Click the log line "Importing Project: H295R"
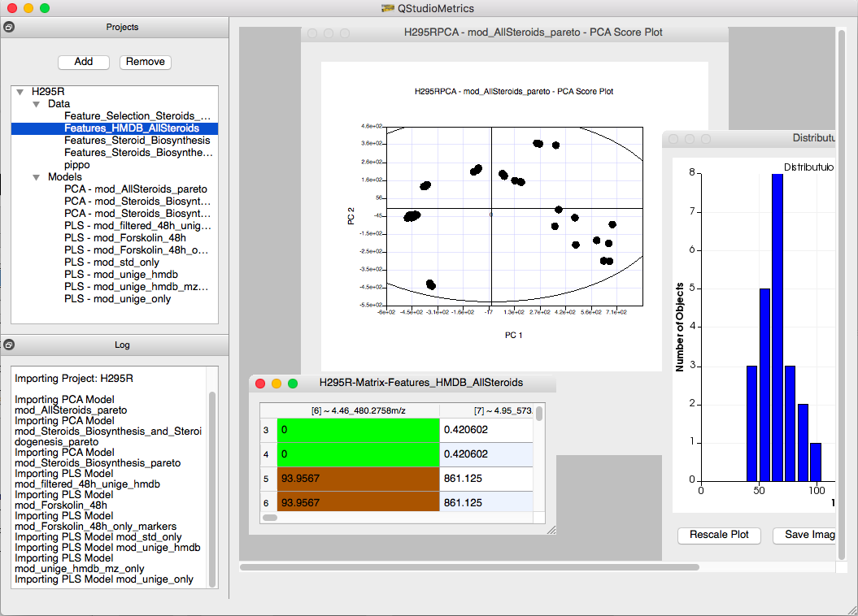858x616 pixels. click(x=74, y=378)
